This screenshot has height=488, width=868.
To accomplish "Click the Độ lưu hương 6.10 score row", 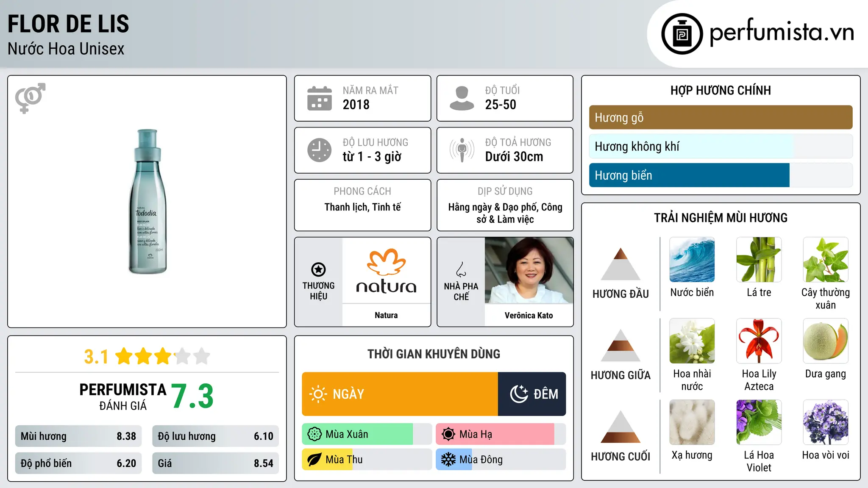I will pyautogui.click(x=215, y=436).
